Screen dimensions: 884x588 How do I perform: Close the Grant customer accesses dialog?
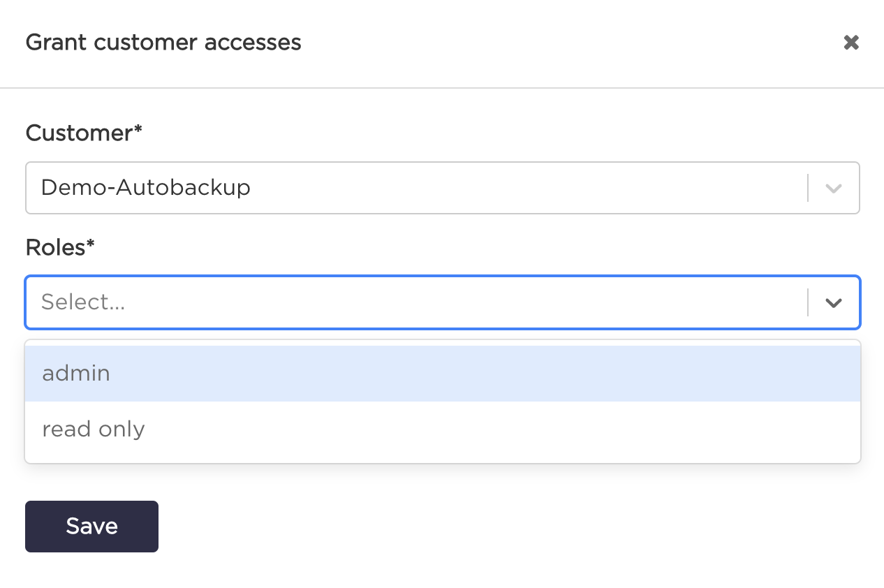(x=850, y=43)
